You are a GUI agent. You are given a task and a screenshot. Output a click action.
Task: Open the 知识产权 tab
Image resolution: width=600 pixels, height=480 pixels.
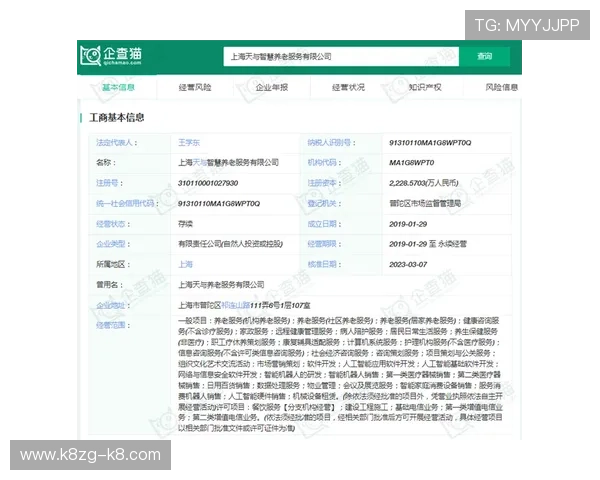click(x=425, y=87)
